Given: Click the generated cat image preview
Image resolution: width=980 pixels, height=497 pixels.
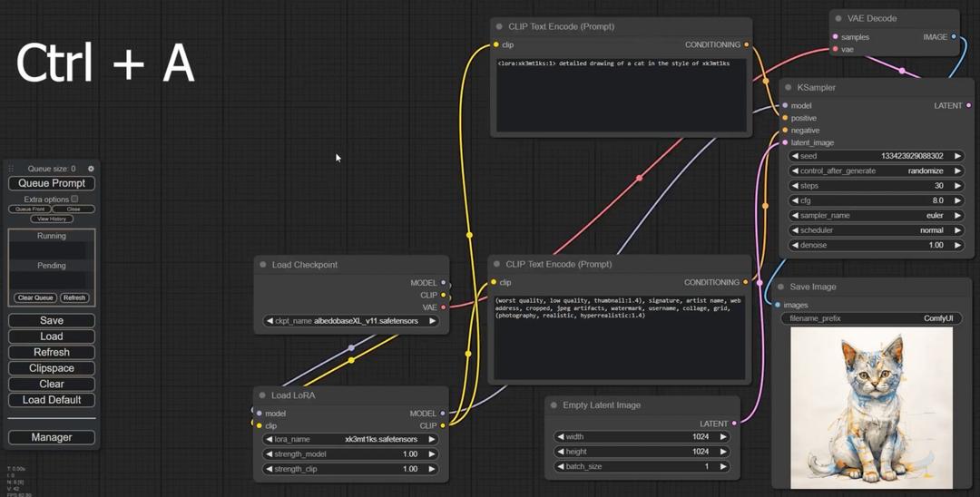Looking at the screenshot, I should point(871,408).
